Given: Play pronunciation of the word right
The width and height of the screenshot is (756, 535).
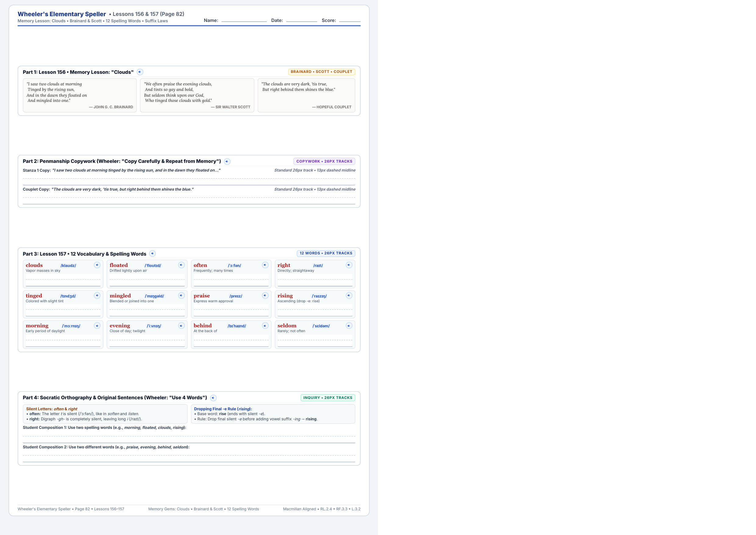Looking at the screenshot, I should point(349,265).
